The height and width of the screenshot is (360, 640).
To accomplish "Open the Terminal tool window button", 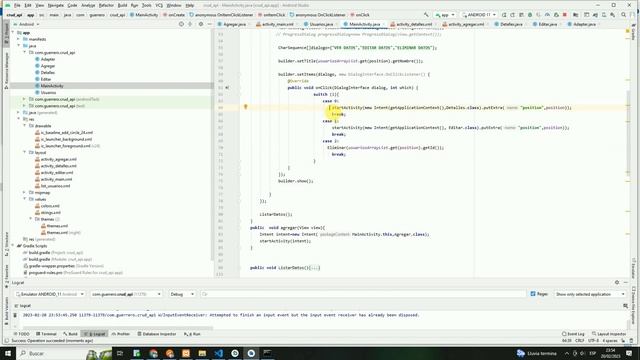I will coord(46,334).
